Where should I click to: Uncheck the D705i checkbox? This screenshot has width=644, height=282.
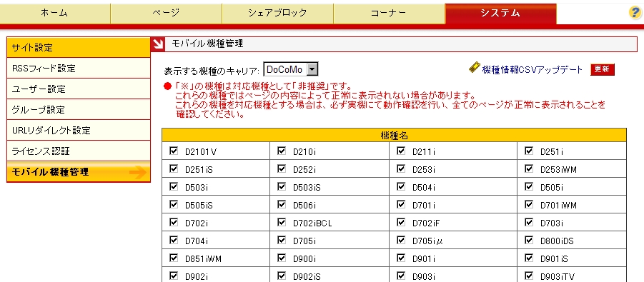(x=282, y=240)
